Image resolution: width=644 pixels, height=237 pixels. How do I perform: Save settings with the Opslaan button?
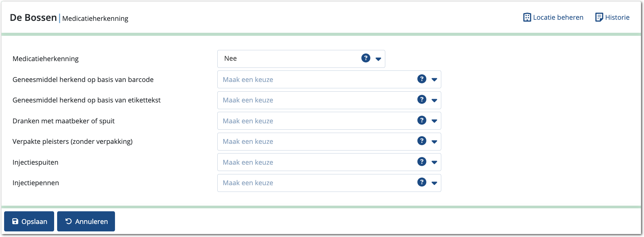(29, 221)
